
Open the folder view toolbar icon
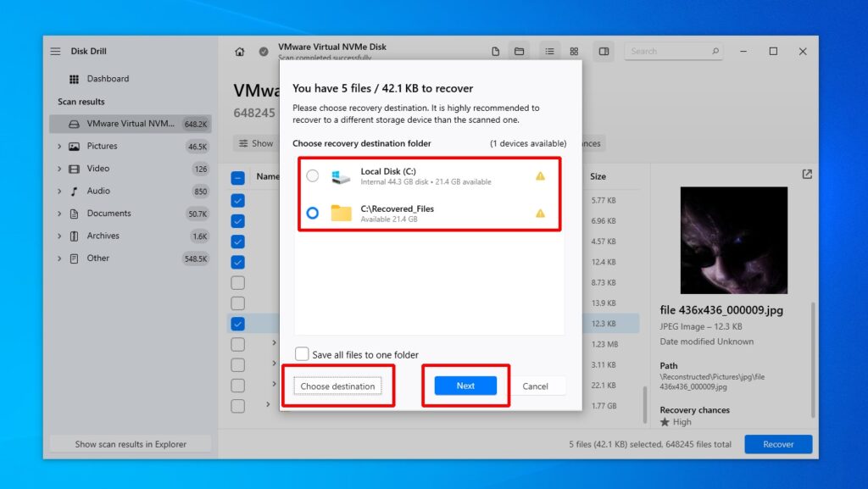[520, 51]
